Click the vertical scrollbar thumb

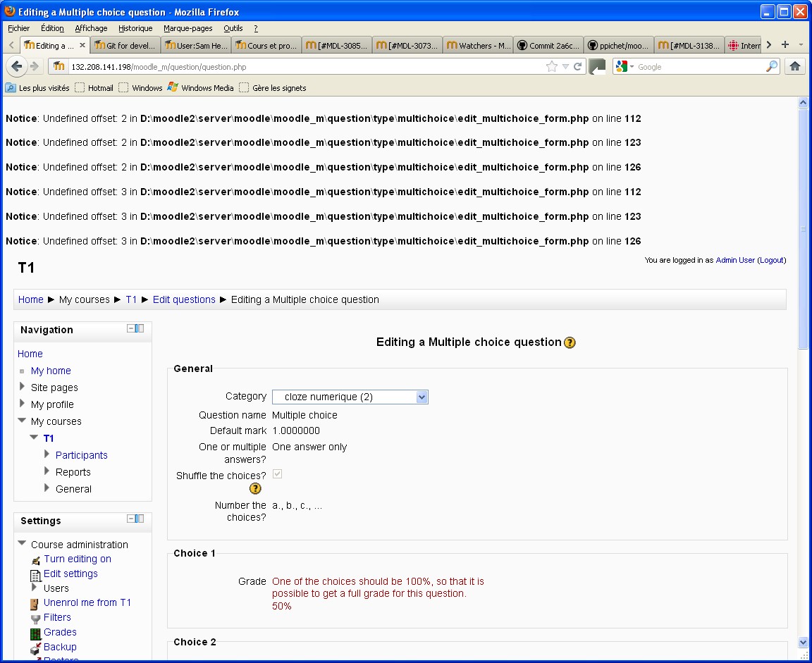(804, 229)
